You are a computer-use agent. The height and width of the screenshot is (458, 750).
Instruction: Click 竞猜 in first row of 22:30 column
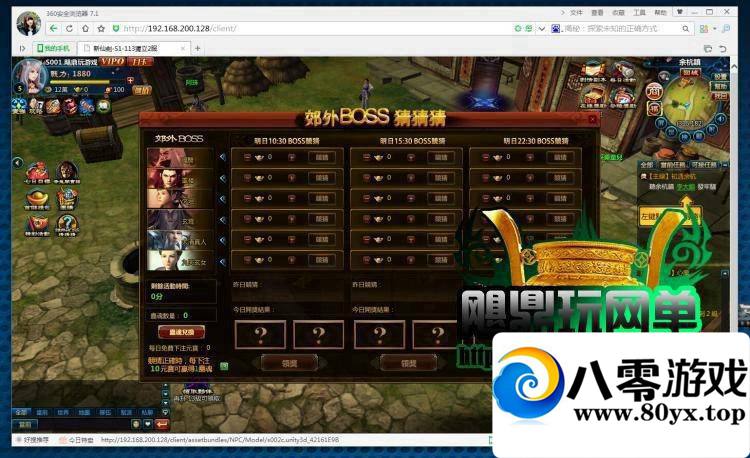560,157
